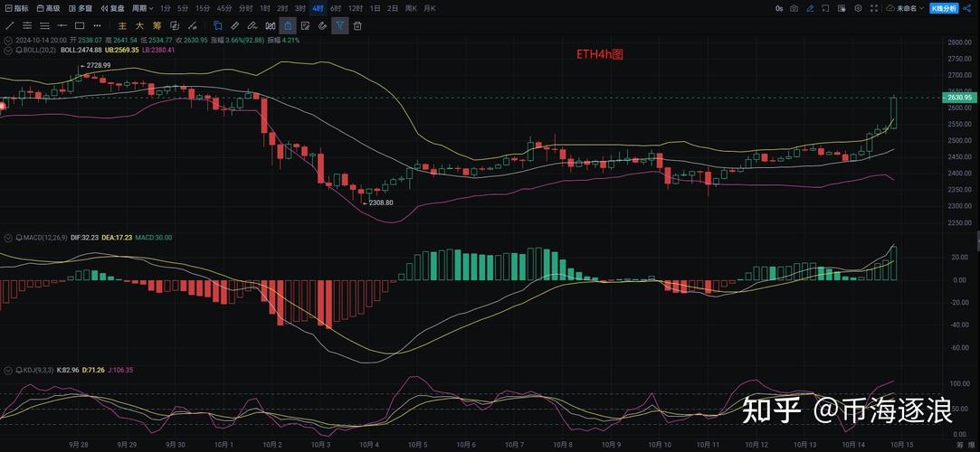
Task: Select the 15分 timeframe tab
Action: click(203, 8)
